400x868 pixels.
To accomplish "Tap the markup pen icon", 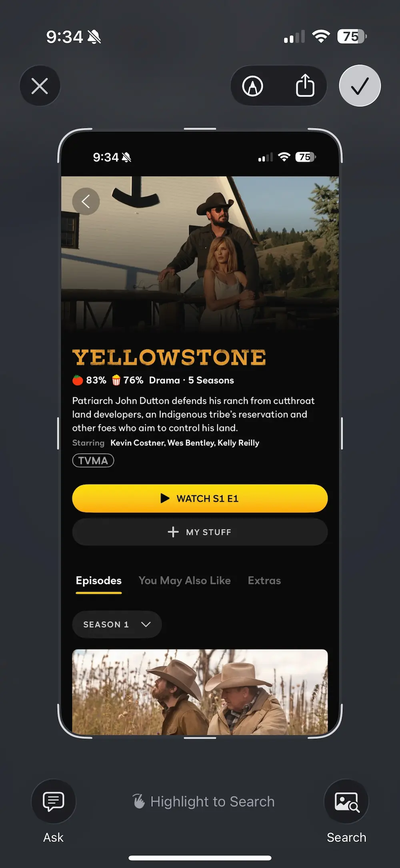I will click(x=253, y=86).
